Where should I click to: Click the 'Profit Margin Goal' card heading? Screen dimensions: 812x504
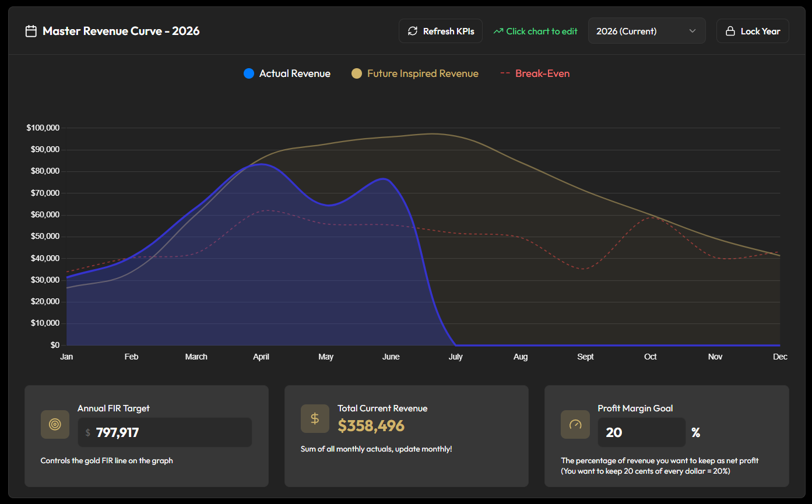635,408
